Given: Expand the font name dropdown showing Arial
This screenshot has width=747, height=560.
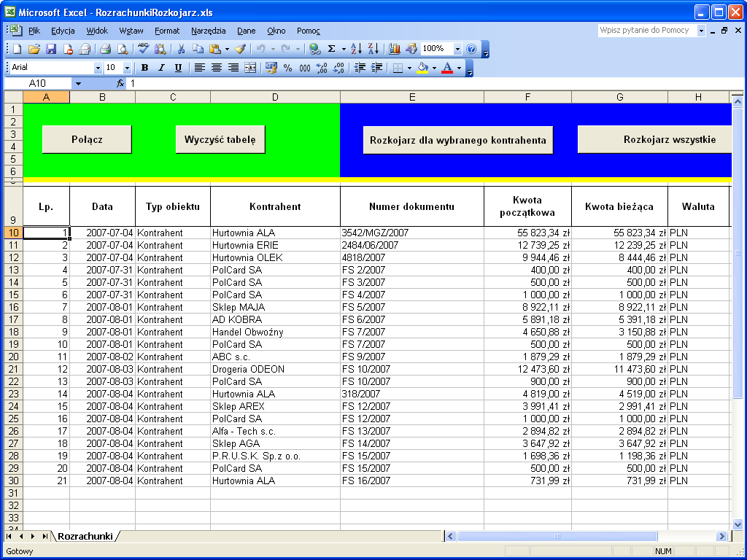Looking at the screenshot, I should [x=98, y=68].
